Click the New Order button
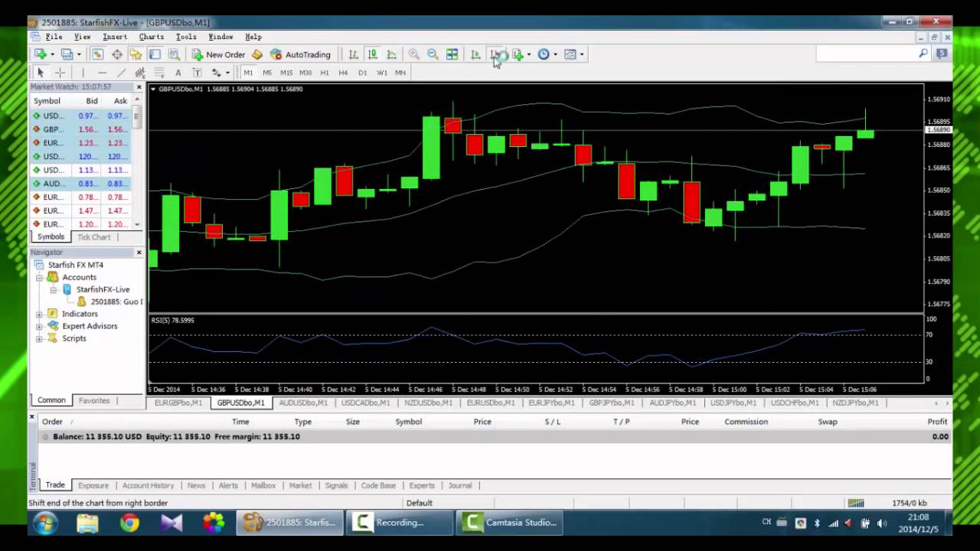 pyautogui.click(x=218, y=54)
